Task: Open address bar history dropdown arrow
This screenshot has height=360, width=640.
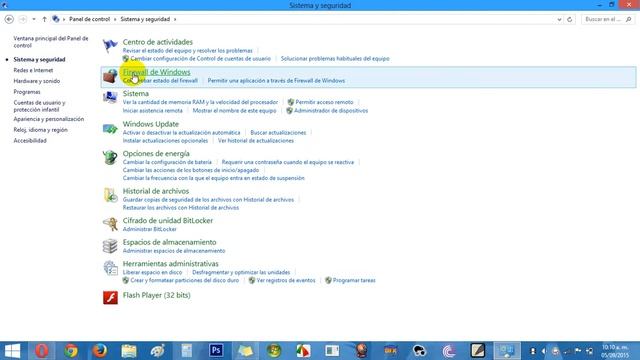Action: (559, 19)
